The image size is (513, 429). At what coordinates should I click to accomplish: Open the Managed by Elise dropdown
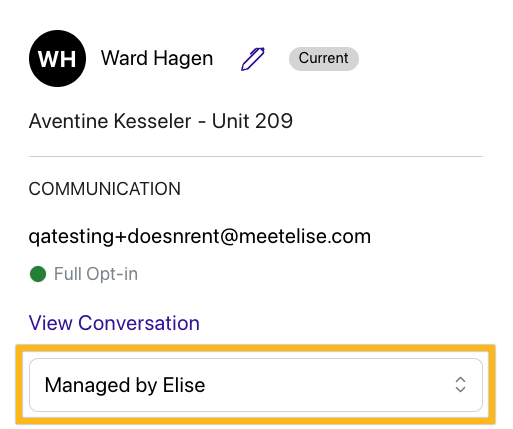[256, 385]
